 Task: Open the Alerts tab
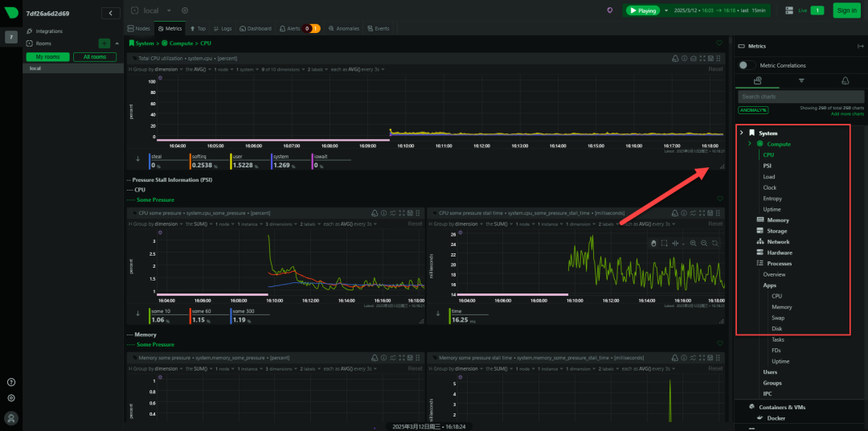(x=300, y=28)
